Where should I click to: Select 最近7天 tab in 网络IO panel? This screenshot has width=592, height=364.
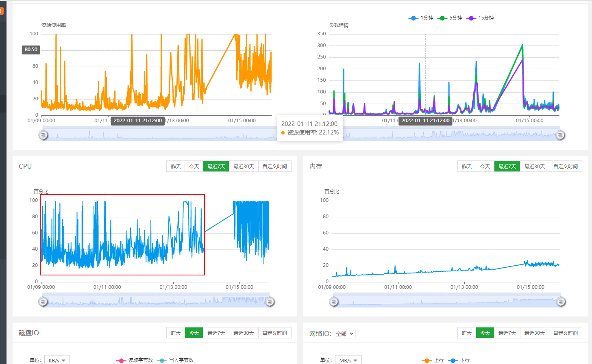point(507,333)
